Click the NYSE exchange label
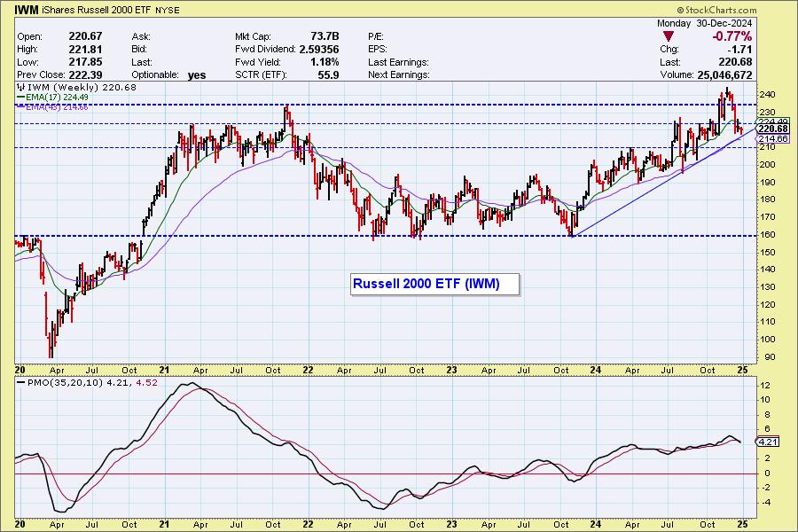798x532 pixels. coord(167,10)
